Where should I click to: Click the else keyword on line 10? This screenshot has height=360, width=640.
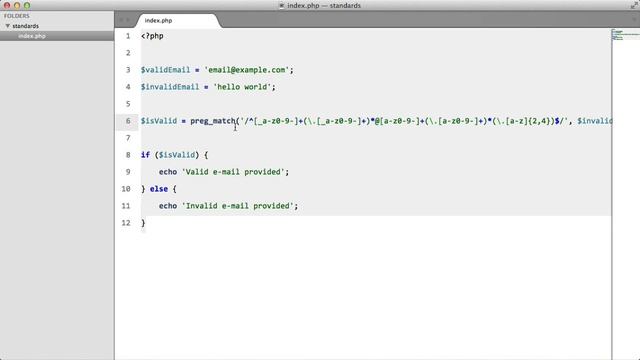pyautogui.click(x=159, y=189)
